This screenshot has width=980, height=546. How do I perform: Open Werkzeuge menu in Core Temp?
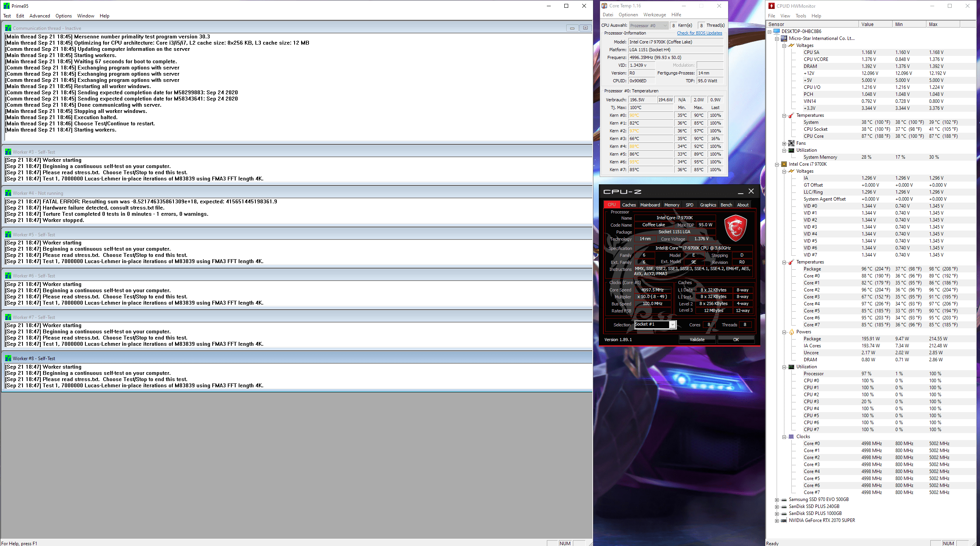pos(654,15)
